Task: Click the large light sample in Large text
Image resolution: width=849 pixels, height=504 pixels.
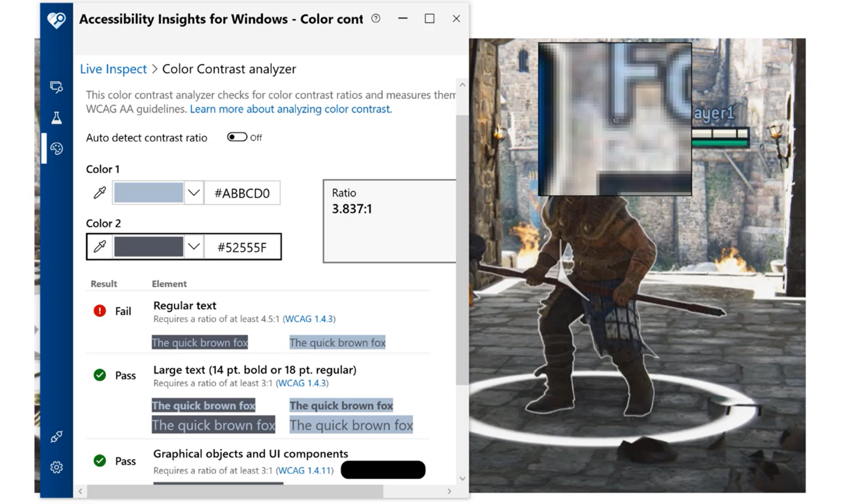Action: pos(351,425)
